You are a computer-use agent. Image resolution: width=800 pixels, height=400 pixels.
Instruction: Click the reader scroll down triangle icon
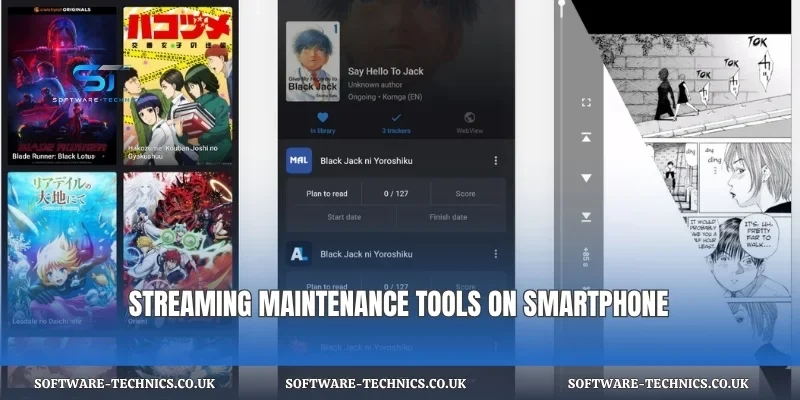[586, 178]
